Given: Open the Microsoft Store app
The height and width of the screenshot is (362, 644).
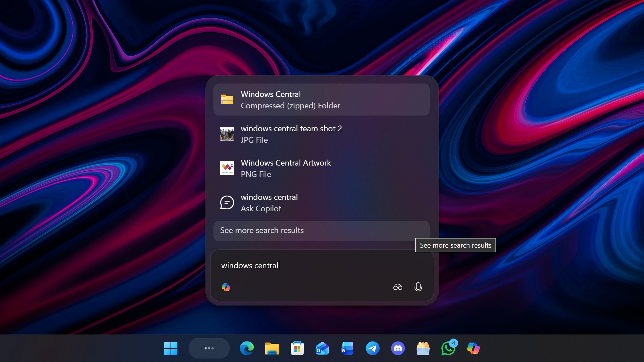Looking at the screenshot, I should point(297,348).
